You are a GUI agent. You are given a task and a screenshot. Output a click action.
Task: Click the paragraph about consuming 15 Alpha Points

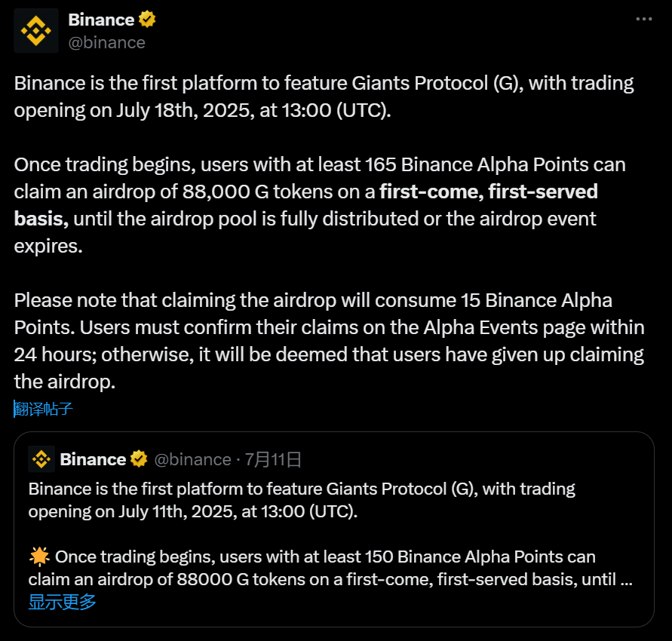coord(328,341)
